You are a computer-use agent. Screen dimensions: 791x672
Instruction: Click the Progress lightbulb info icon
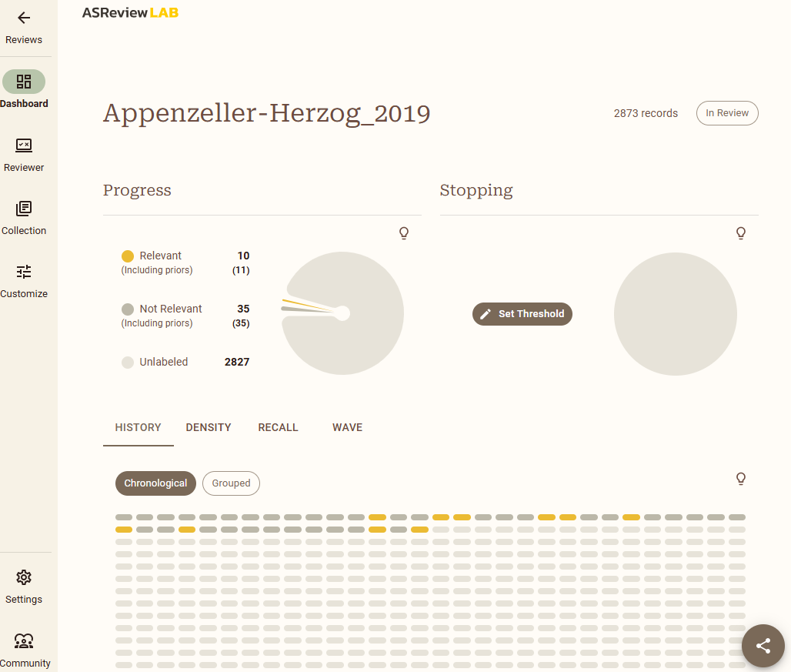(404, 233)
